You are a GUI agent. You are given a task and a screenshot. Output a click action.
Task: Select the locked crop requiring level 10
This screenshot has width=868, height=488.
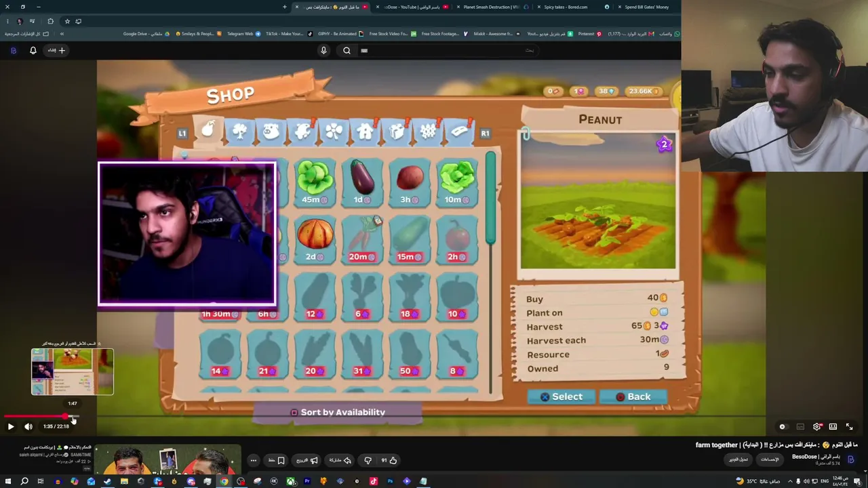pyautogui.click(x=457, y=296)
